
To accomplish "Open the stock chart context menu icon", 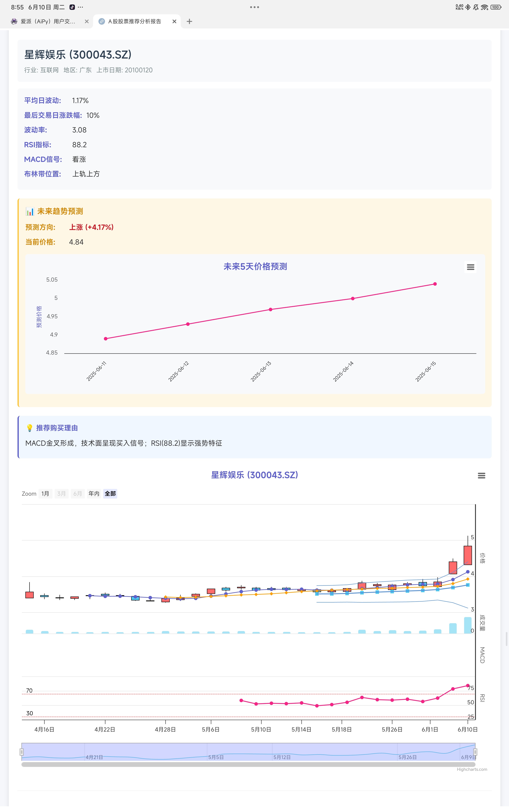I will coord(481,475).
